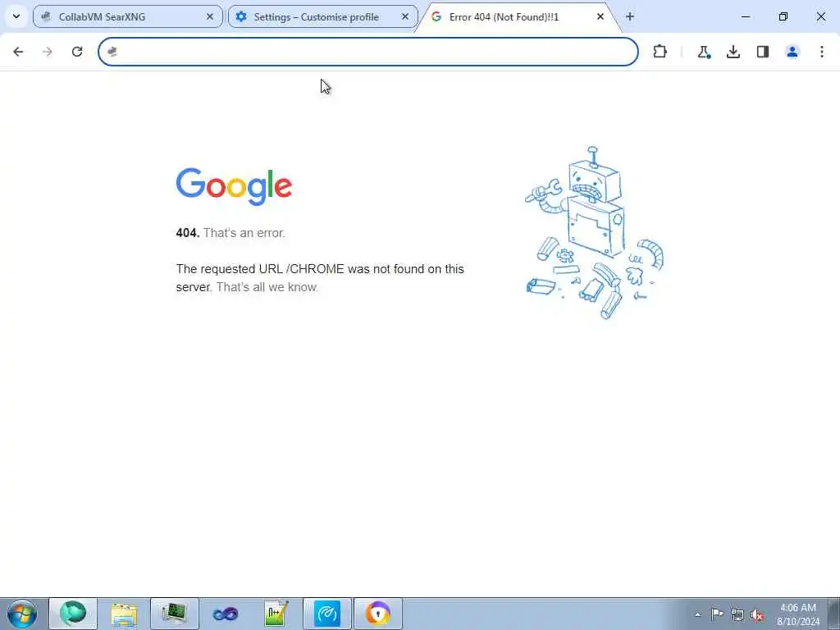
Task: Open the Chrome three-dot menu
Action: click(x=822, y=52)
